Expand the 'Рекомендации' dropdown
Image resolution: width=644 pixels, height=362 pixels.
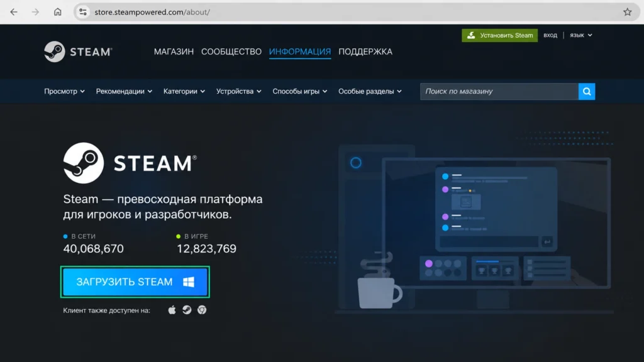pos(124,91)
